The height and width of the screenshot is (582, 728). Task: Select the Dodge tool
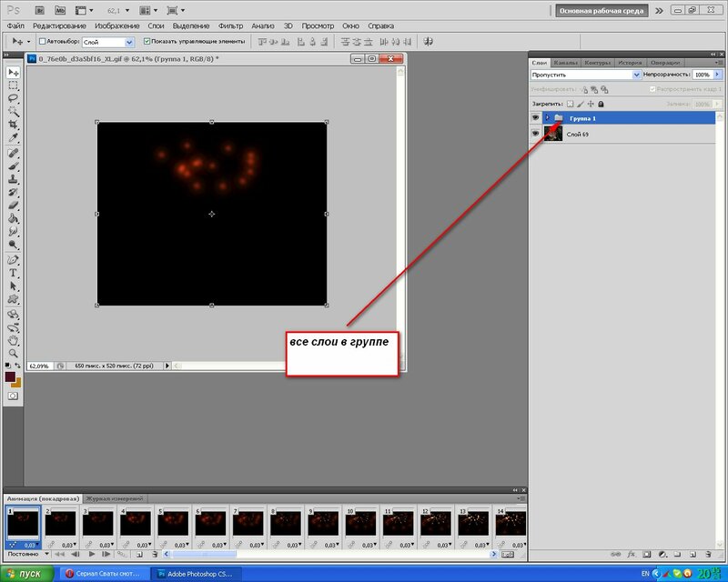coord(13,244)
